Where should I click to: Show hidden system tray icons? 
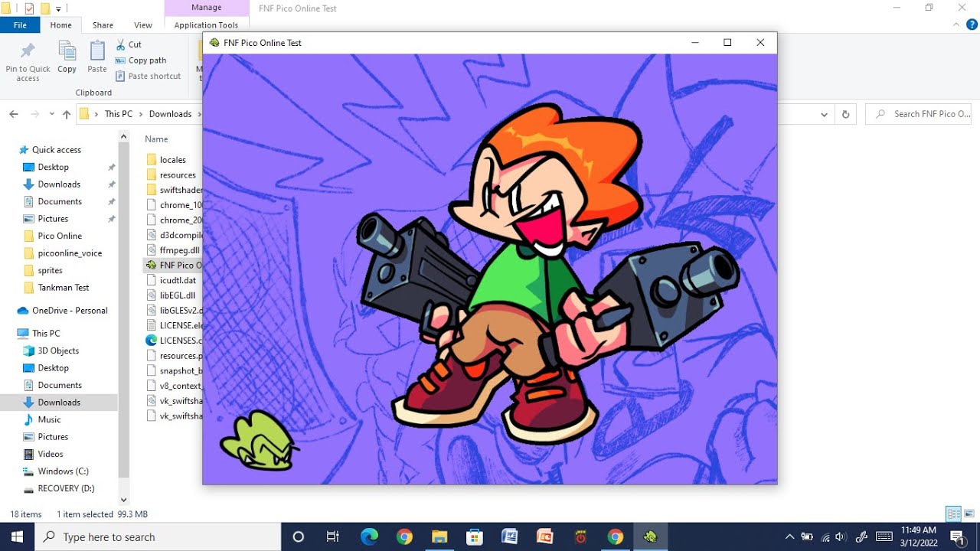[x=789, y=536]
